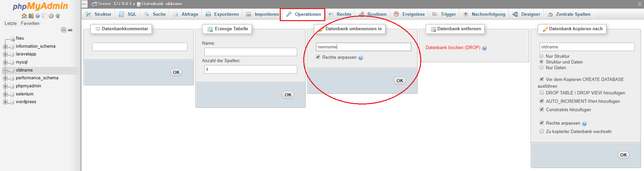Toggle AUTO_INCREMENT-Wert hinzufügen checkbox
The width and height of the screenshot is (644, 171).
pyautogui.click(x=541, y=101)
